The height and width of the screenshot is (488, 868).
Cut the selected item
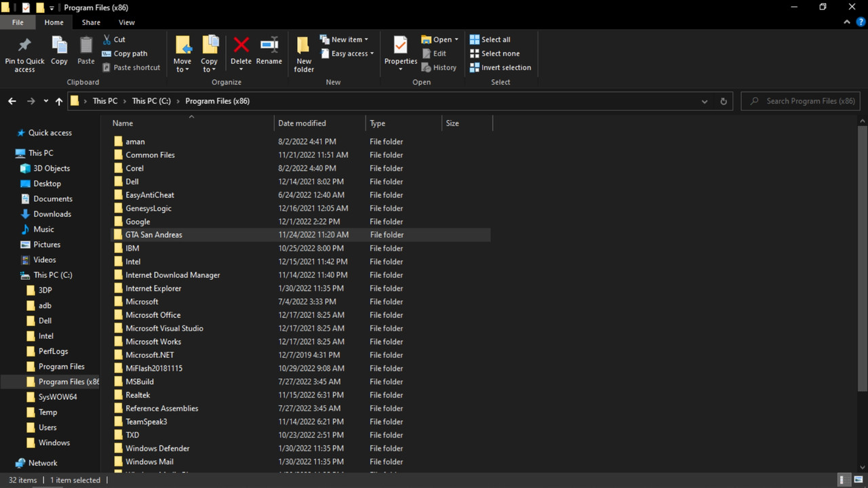pyautogui.click(x=114, y=39)
